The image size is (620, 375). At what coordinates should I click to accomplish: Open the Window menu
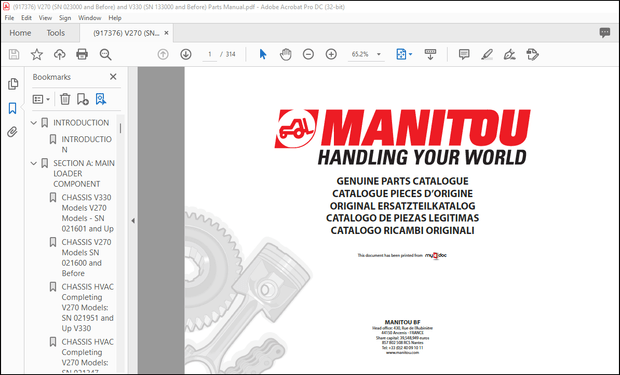coord(90,18)
